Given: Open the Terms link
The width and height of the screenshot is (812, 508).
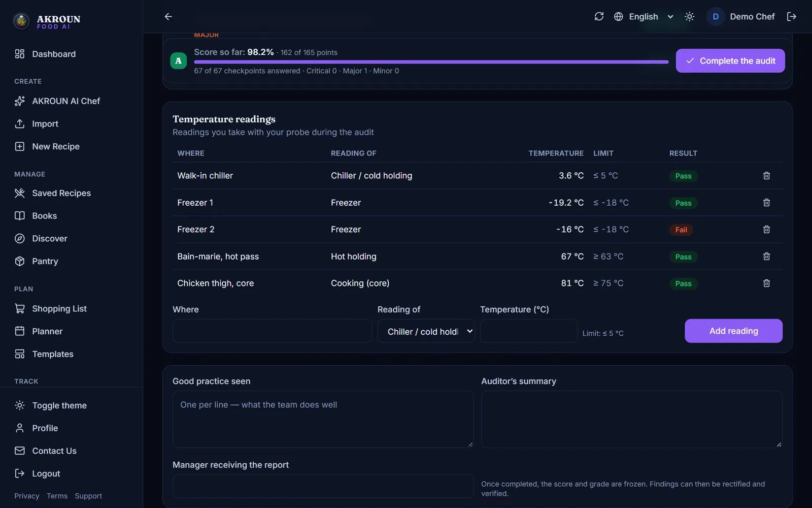Looking at the screenshot, I should tap(57, 496).
